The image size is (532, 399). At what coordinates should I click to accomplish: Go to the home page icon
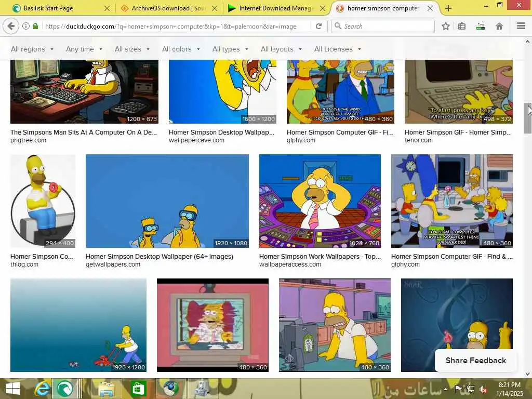click(499, 26)
